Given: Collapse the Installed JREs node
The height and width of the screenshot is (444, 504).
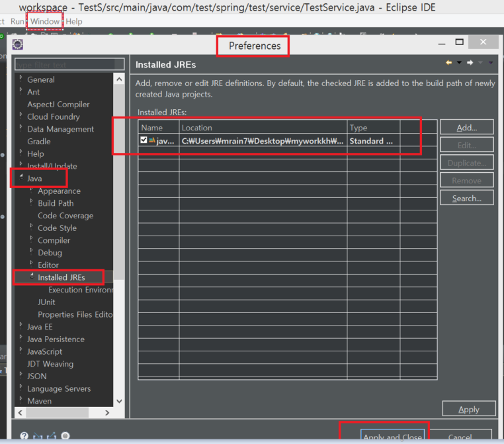Looking at the screenshot, I should point(32,275).
